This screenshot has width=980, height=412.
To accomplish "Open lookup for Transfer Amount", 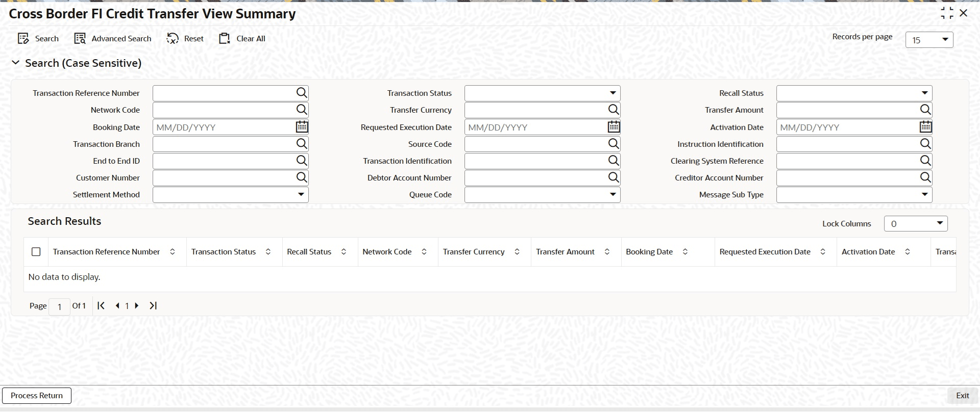I will pos(925,110).
